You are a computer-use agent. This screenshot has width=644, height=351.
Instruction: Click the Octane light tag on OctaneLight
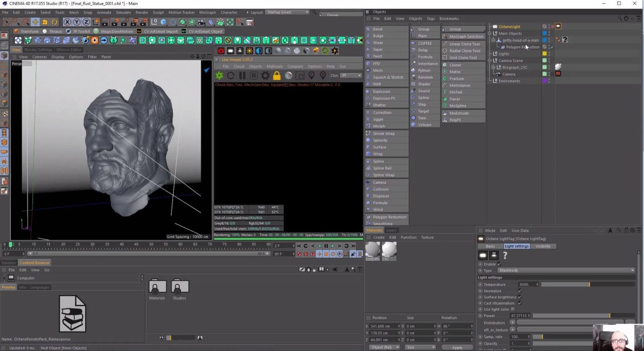click(558, 26)
